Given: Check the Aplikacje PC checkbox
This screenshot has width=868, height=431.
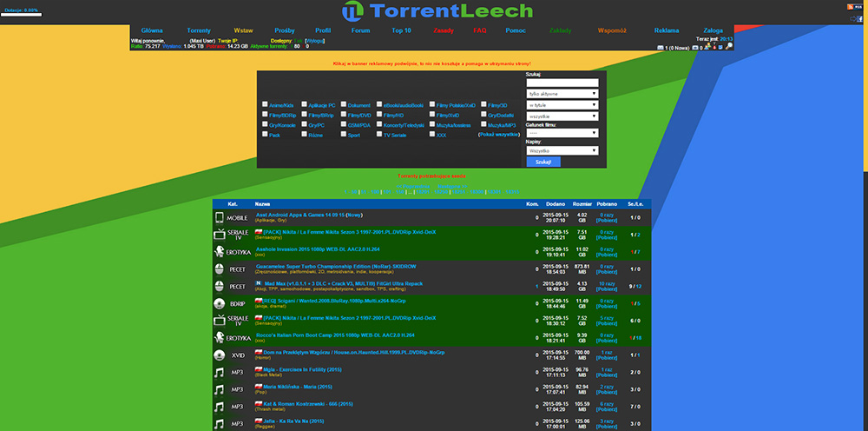Looking at the screenshot, I should coord(305,103).
